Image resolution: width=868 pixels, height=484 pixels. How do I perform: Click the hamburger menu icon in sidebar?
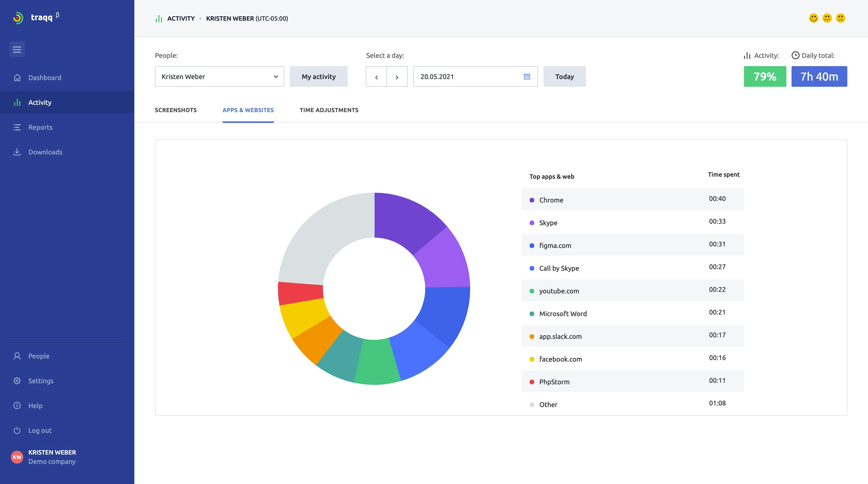tap(17, 50)
